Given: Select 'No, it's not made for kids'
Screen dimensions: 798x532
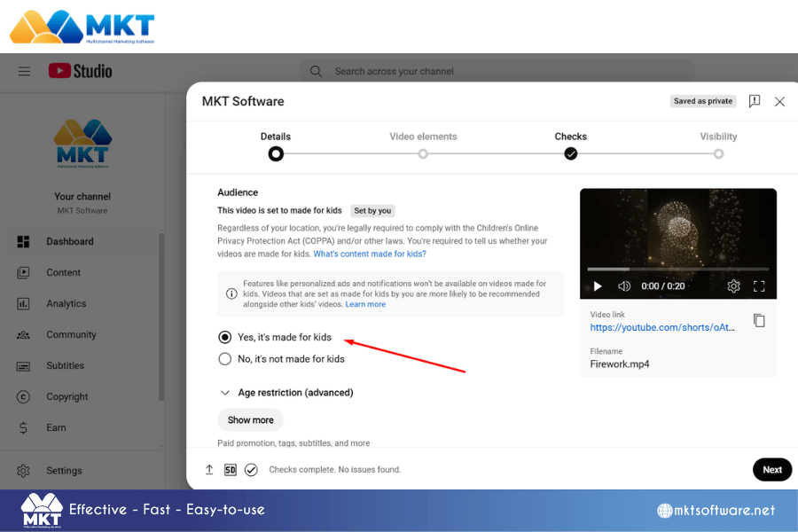Looking at the screenshot, I should 224,359.
